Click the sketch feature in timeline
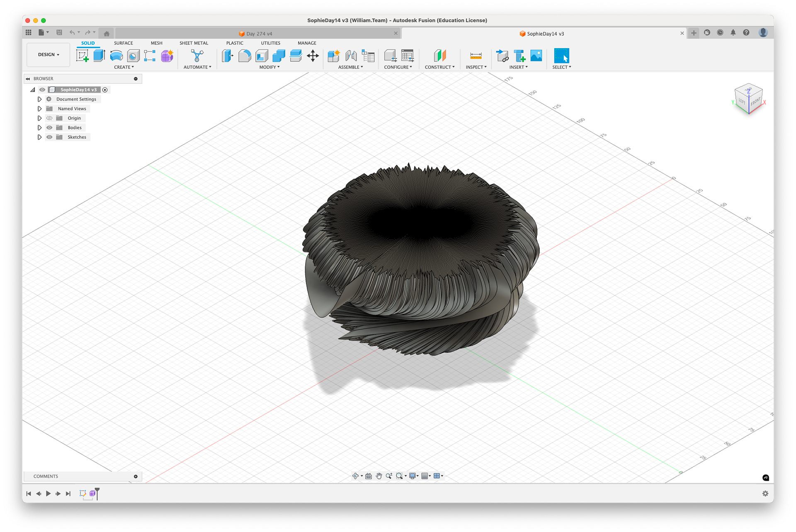The height and width of the screenshot is (532, 796). point(83,493)
